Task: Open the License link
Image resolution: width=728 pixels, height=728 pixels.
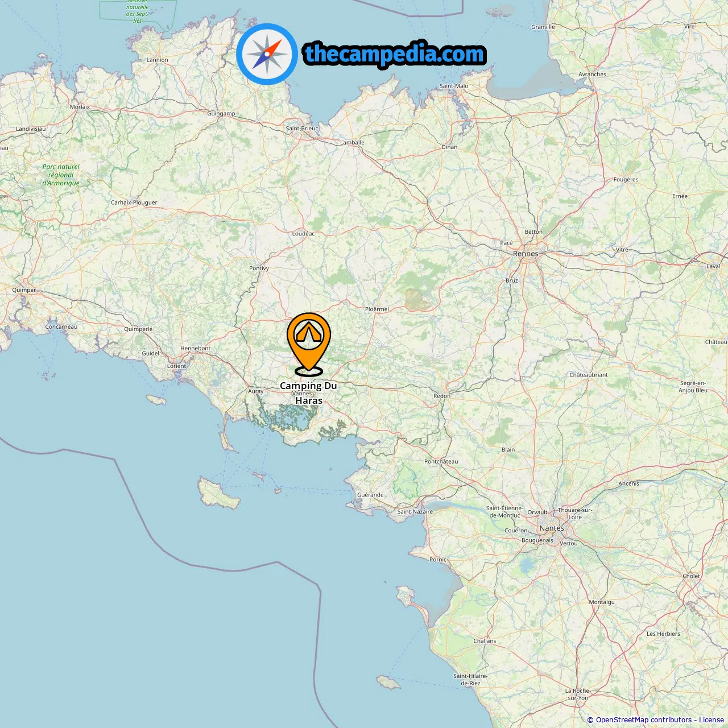Action: (712, 720)
